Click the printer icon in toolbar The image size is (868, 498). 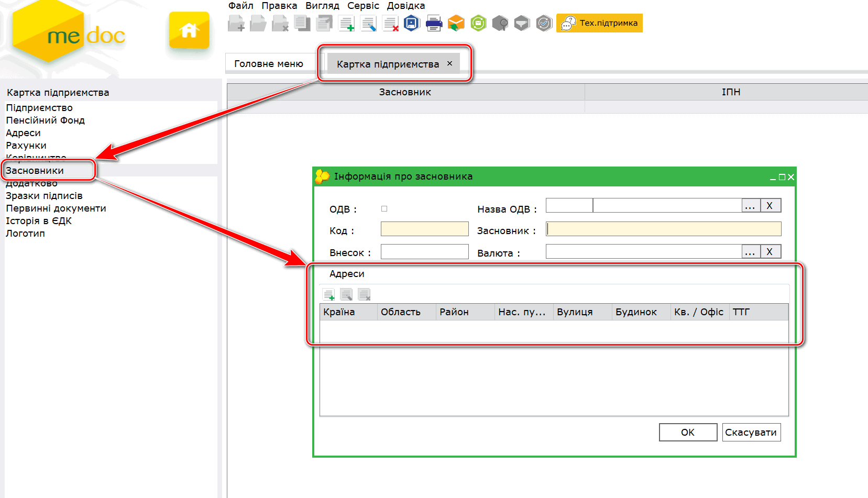(434, 24)
